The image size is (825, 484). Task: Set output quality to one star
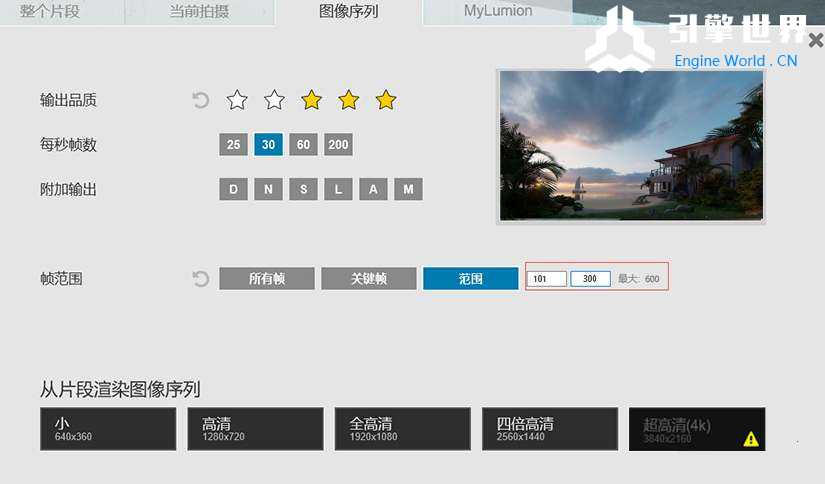point(237,99)
